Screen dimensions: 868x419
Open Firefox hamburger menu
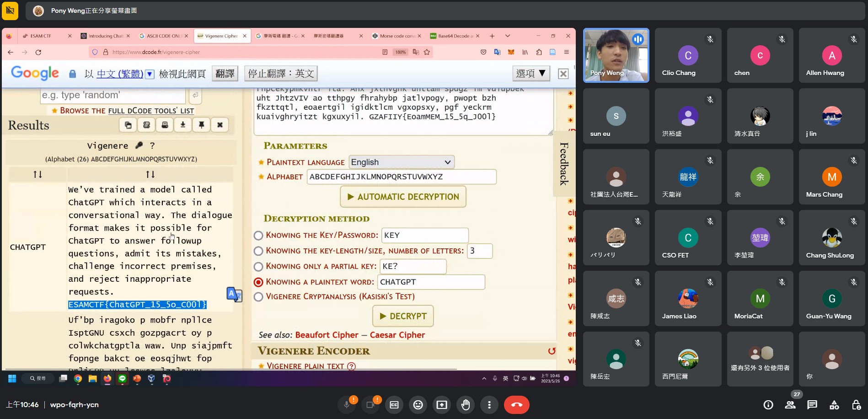pyautogui.click(x=566, y=52)
